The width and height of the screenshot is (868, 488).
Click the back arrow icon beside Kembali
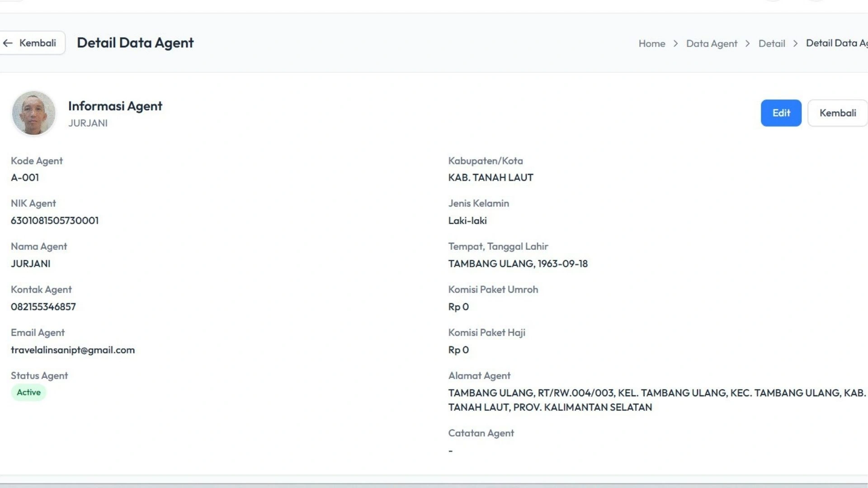(x=8, y=43)
